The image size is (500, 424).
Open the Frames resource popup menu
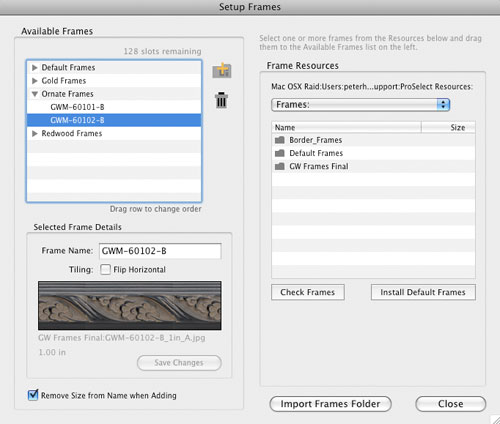click(361, 105)
